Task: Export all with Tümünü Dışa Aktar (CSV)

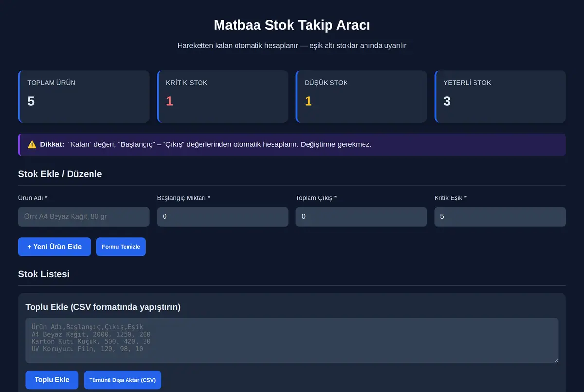Action: click(x=123, y=380)
